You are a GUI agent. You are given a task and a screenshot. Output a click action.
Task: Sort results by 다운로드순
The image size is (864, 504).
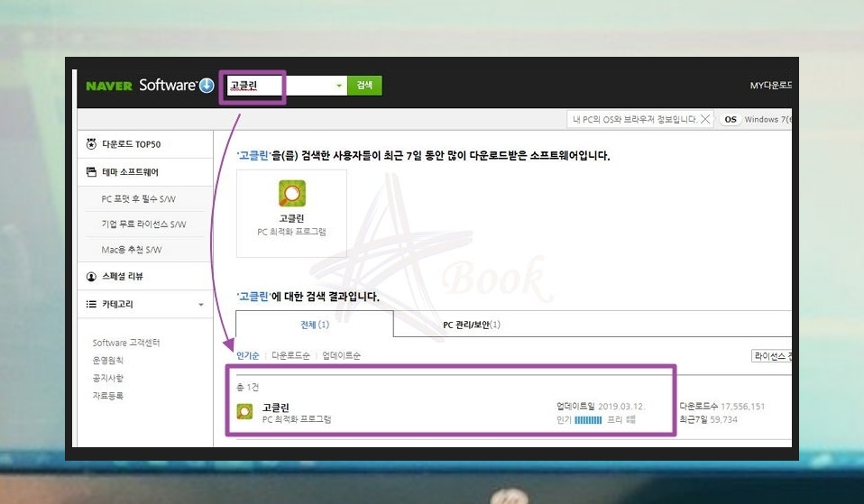[x=290, y=356]
